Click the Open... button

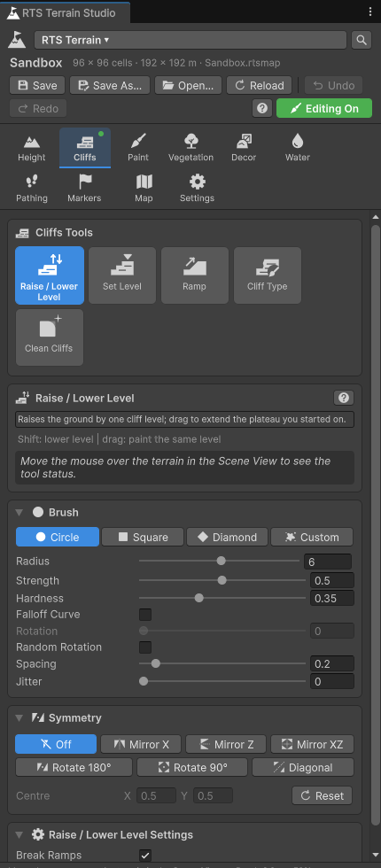click(x=188, y=85)
